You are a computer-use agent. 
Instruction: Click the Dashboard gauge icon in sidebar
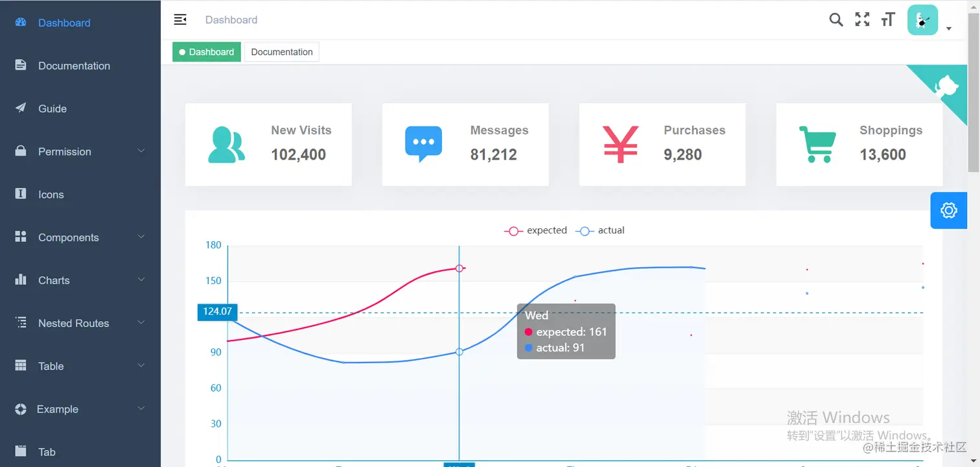pos(20,22)
